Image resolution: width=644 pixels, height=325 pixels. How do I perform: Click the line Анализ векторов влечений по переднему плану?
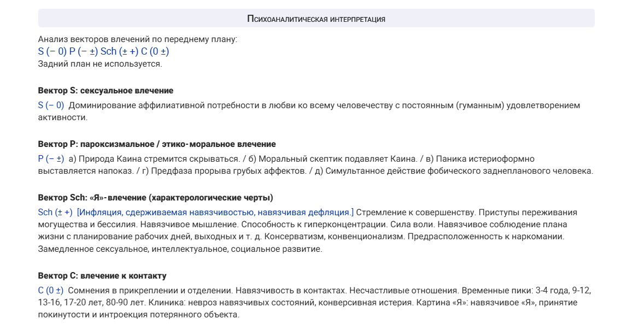(x=138, y=39)
